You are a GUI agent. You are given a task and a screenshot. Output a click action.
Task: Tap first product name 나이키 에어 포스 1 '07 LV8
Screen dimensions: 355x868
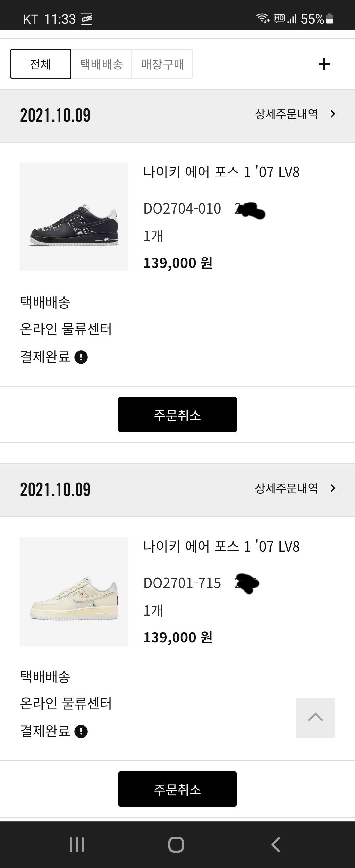tap(221, 172)
